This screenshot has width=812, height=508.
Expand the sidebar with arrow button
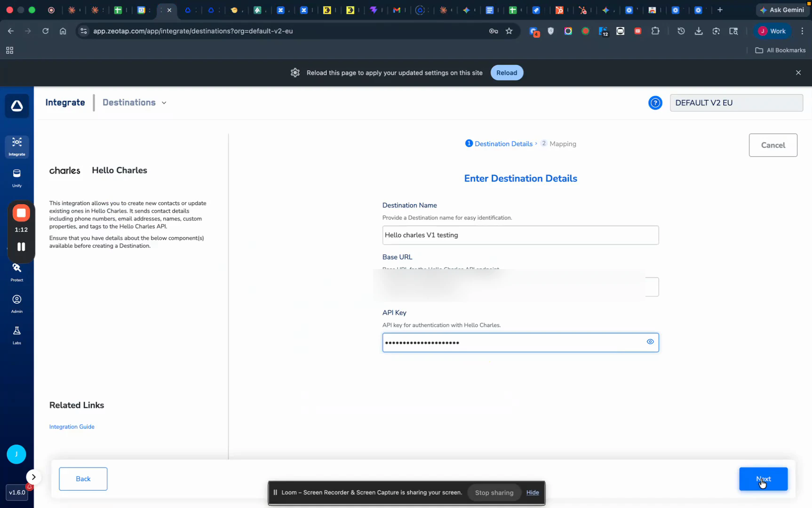[33, 477]
